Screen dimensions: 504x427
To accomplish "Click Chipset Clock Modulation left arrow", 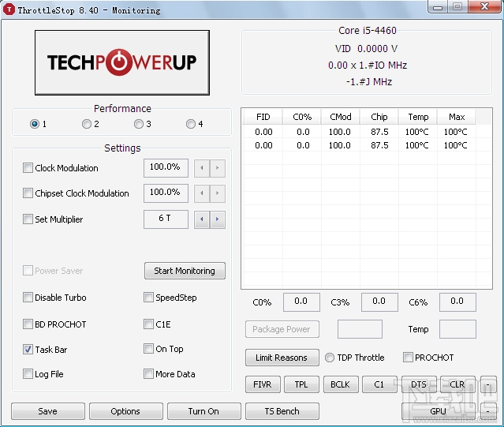I will pos(202,193).
